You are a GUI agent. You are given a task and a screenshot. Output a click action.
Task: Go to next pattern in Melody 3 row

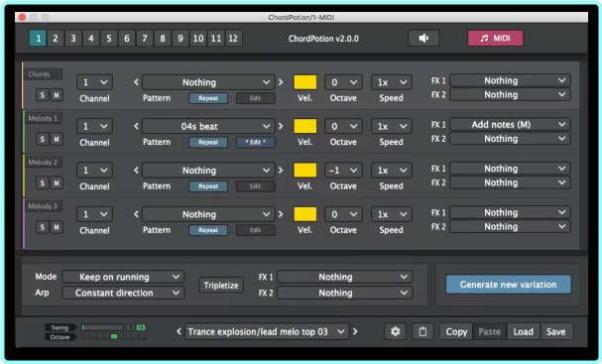[x=281, y=214]
